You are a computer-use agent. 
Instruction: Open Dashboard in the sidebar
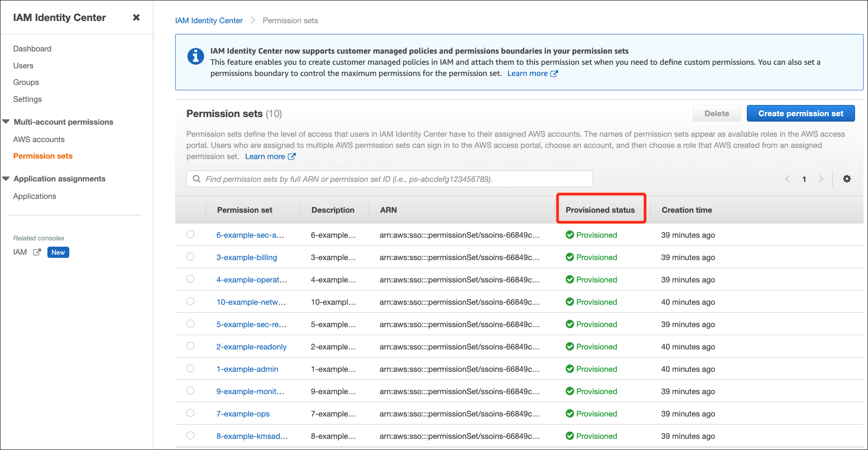tap(32, 49)
